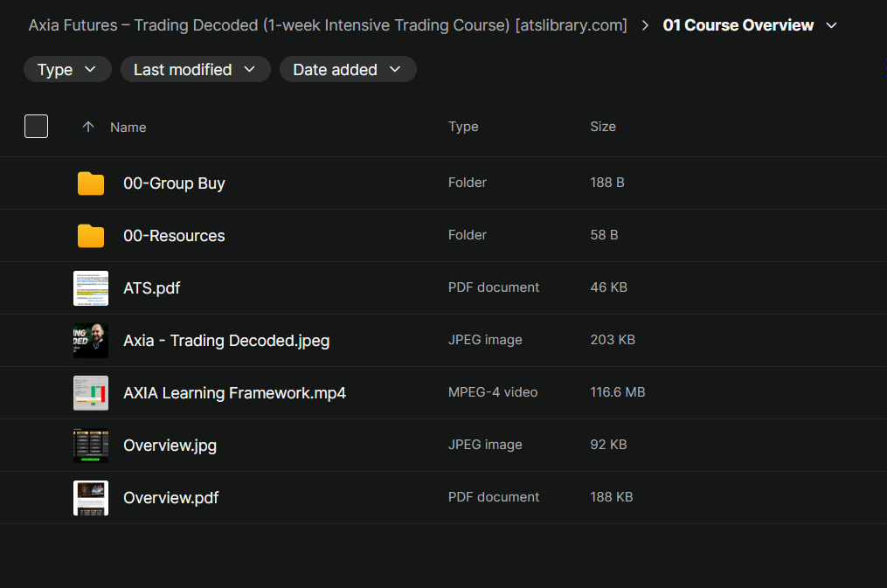This screenshot has height=588, width=887.
Task: Click the 116.6 MB size value
Action: tap(618, 392)
